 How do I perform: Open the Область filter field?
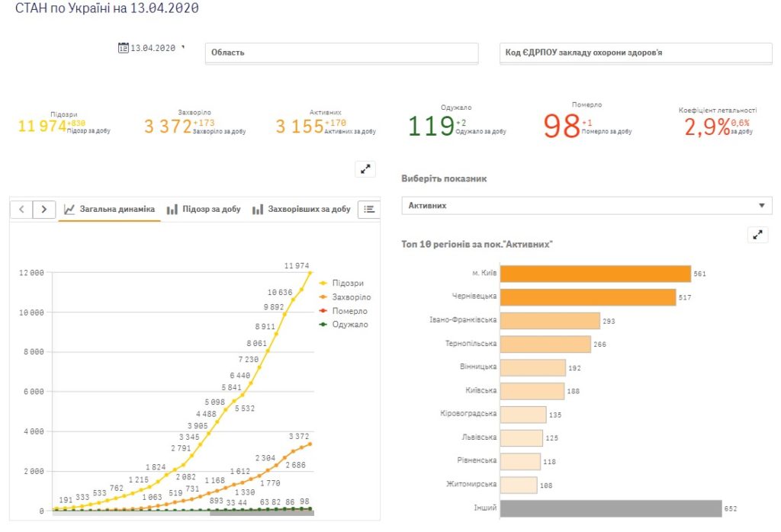click(x=342, y=53)
